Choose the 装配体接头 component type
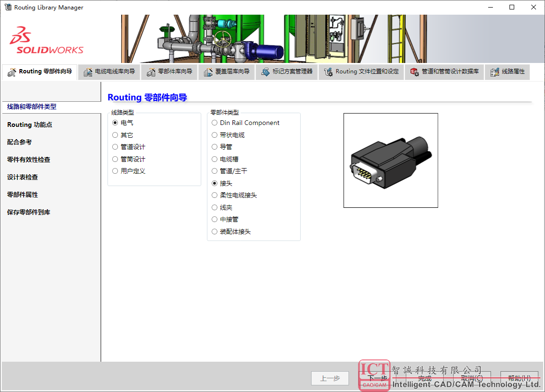Screen dimensions: 545x392 (214, 232)
